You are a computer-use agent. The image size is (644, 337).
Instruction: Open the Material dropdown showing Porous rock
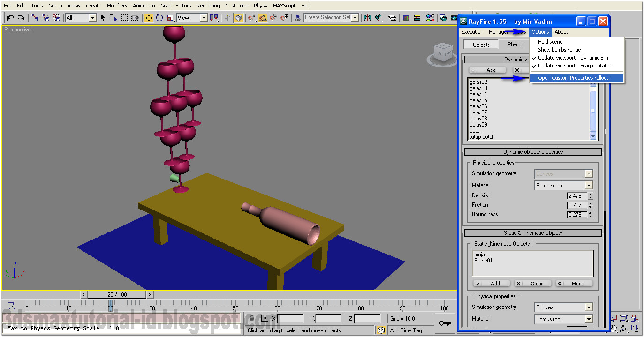tap(589, 185)
